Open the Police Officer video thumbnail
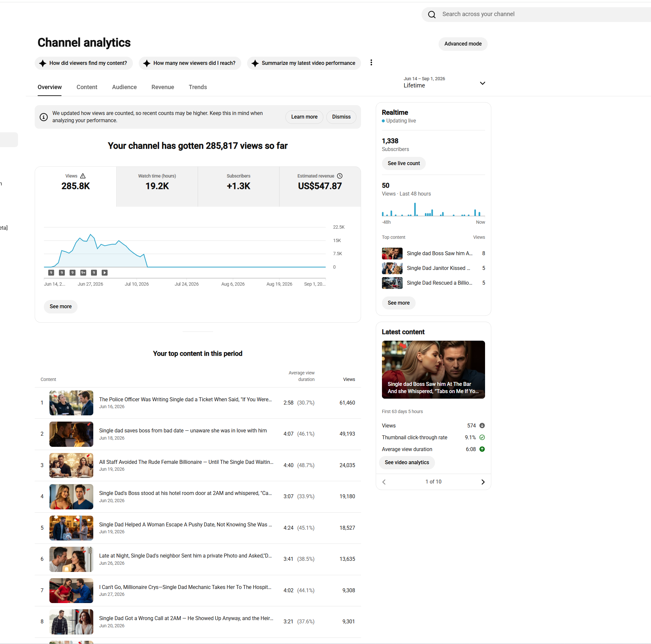This screenshot has height=644, width=651. [71, 403]
